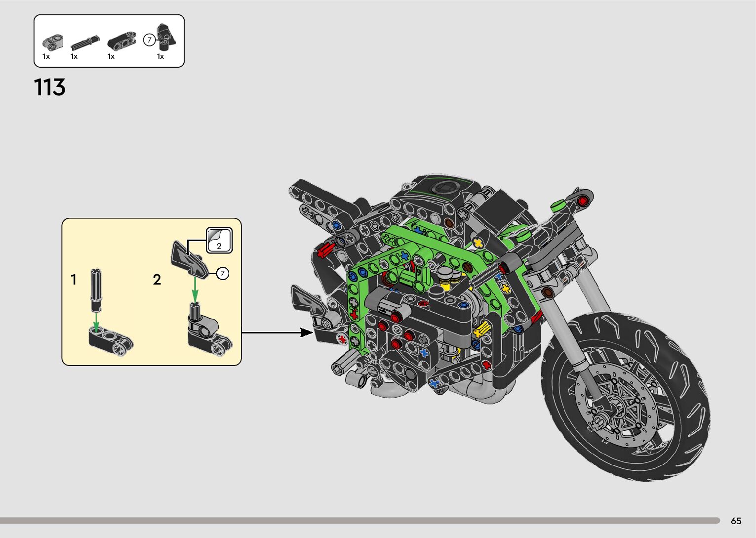This screenshot has width=756, height=538.
Task: Click the sub-step 1 assembled beam piece
Action: coord(111,342)
